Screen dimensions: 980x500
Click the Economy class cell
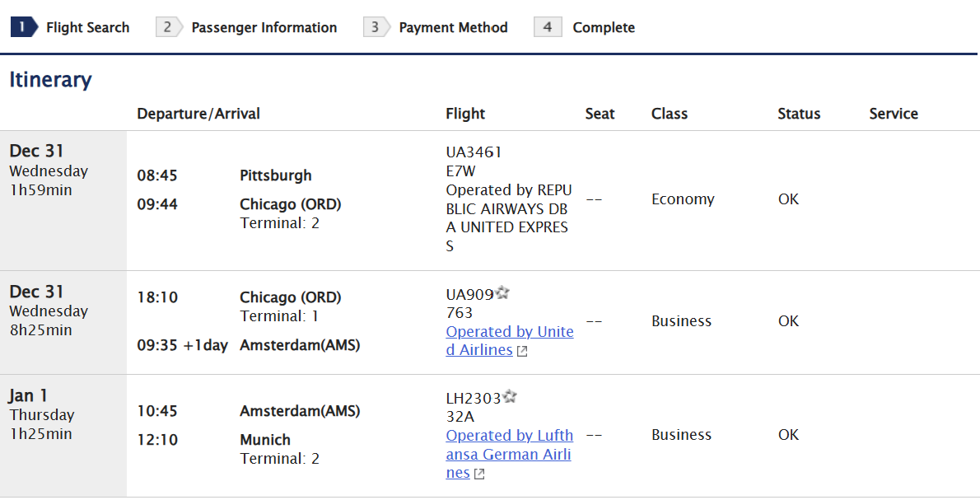(x=683, y=199)
